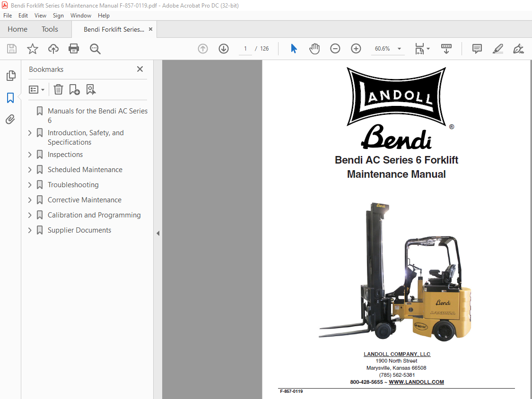Select the Hand pan tool
The width and height of the screenshot is (532, 399).
[x=314, y=49]
